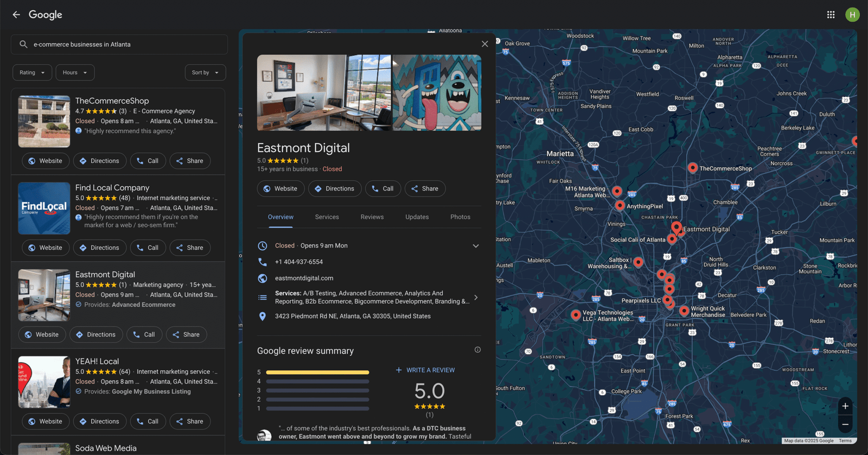
Task: Open the YEAH! Local listing thumbnail
Action: (x=44, y=382)
